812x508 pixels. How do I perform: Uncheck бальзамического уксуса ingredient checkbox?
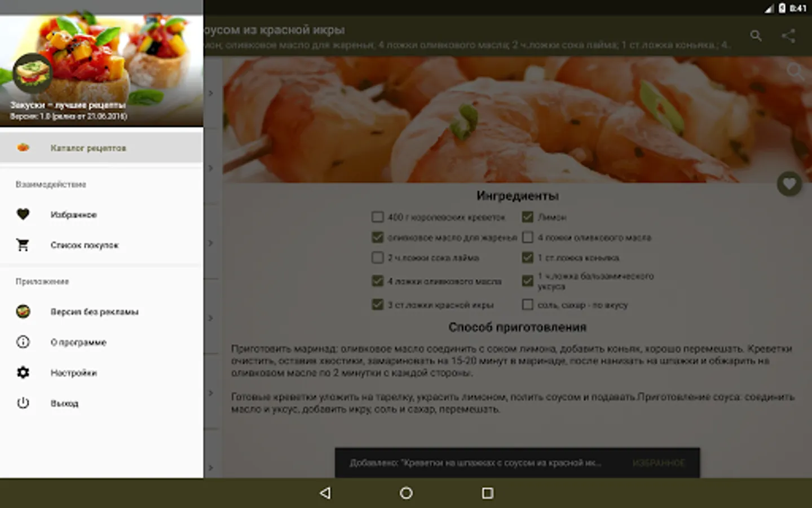(528, 281)
